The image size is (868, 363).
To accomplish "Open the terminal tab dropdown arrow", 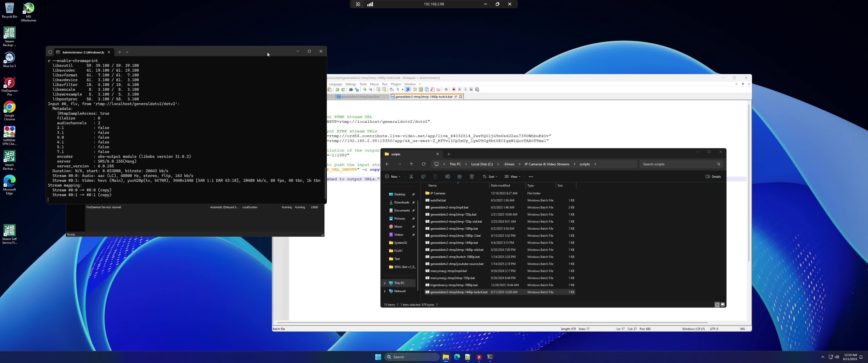I will (x=127, y=52).
